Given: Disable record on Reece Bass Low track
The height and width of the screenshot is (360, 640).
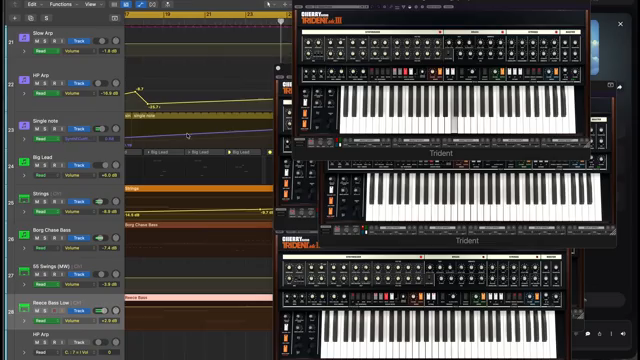Looking at the screenshot, I should tap(54, 311).
